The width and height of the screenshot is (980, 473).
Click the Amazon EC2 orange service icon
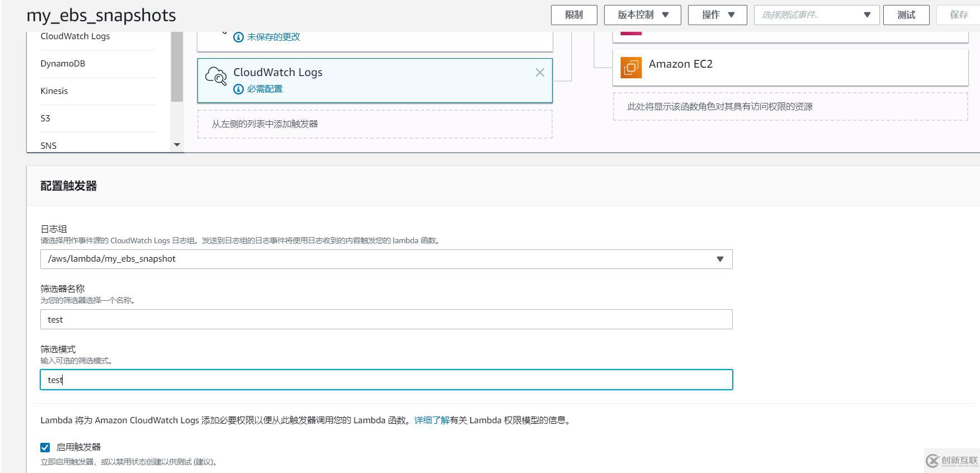coord(631,68)
